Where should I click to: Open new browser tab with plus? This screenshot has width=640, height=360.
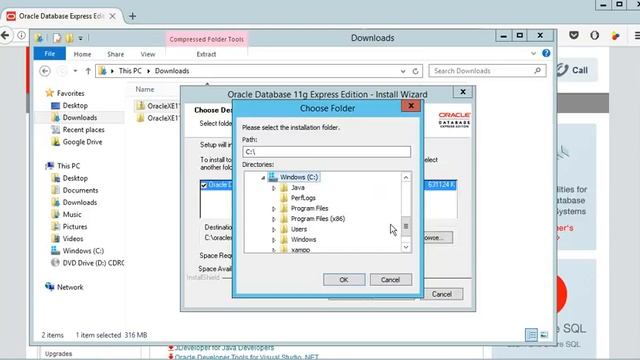(x=132, y=16)
